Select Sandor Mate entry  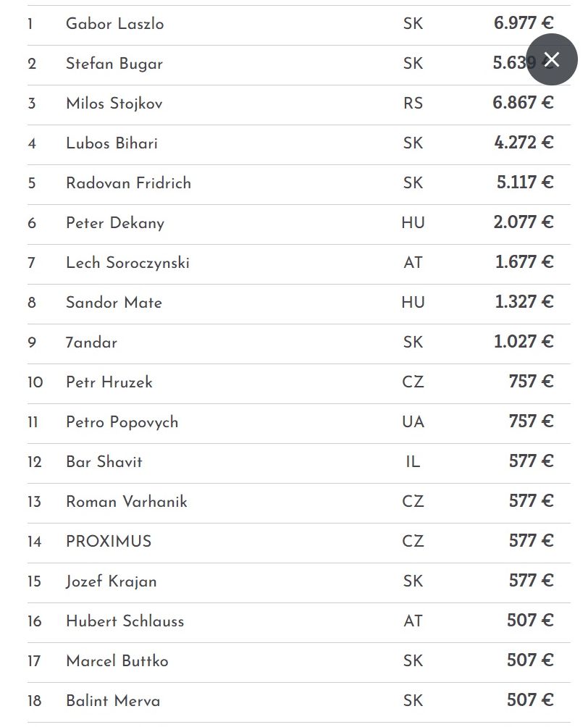coord(114,303)
